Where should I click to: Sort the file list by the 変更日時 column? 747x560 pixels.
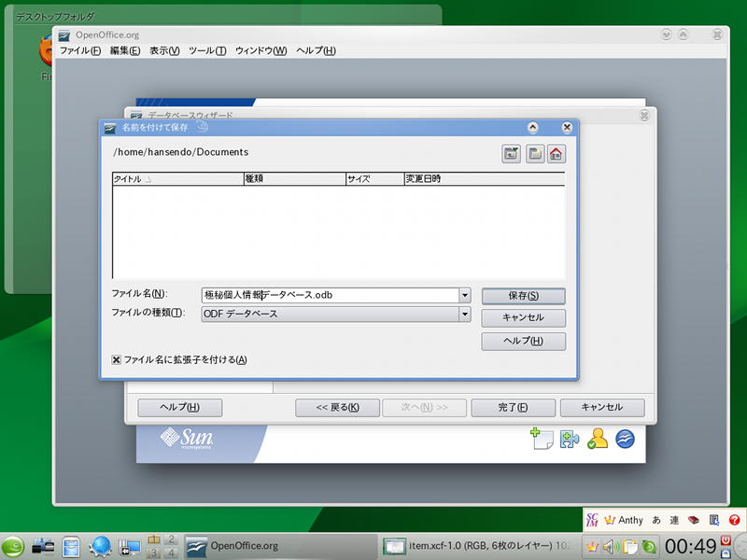484,178
